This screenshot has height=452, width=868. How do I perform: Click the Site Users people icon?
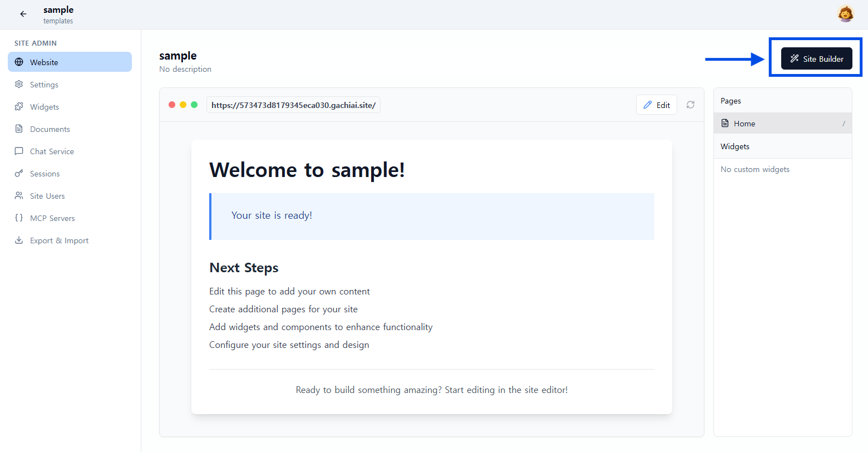[19, 196]
